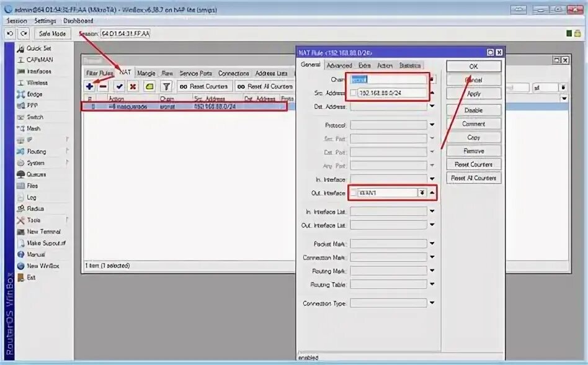Open Log in the sidebar
Image resolution: width=588 pixels, height=365 pixels.
coord(32,197)
